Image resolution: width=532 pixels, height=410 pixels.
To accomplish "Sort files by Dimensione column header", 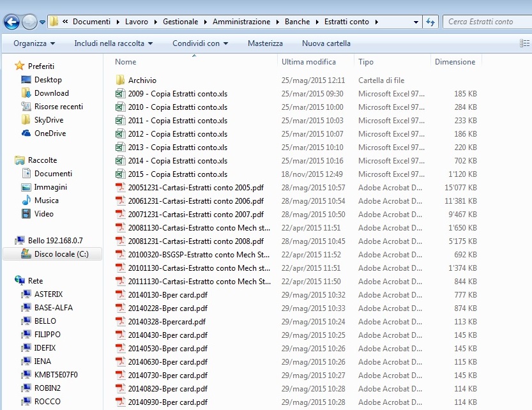I will coord(455,62).
